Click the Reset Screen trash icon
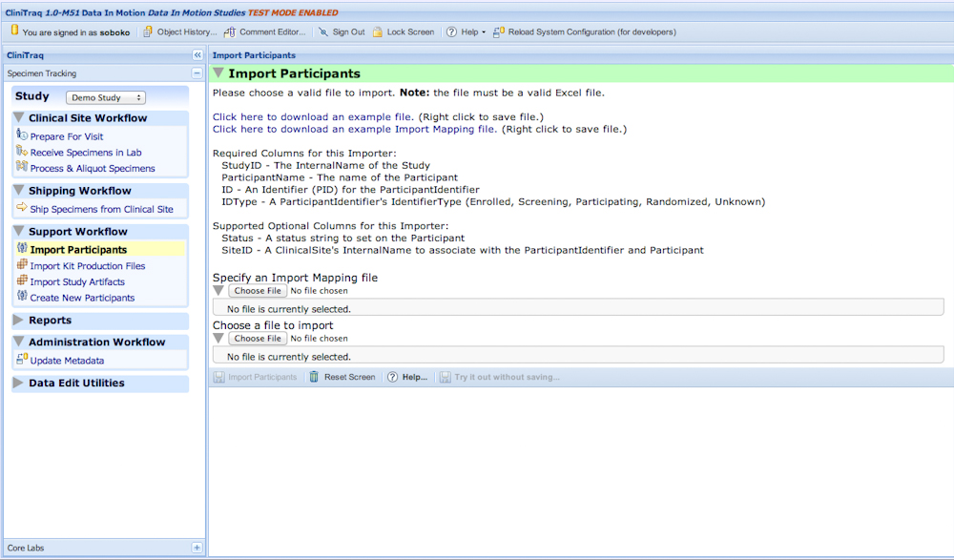The image size is (954, 560). pyautogui.click(x=314, y=378)
